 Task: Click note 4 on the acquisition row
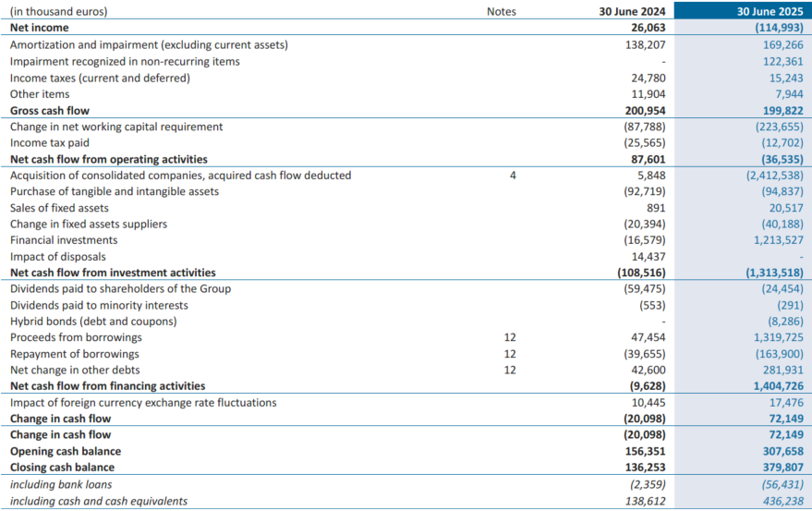[513, 176]
